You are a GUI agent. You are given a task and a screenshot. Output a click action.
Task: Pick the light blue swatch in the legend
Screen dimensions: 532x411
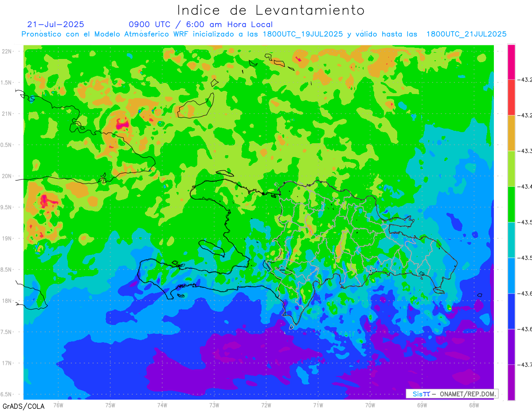(511, 275)
